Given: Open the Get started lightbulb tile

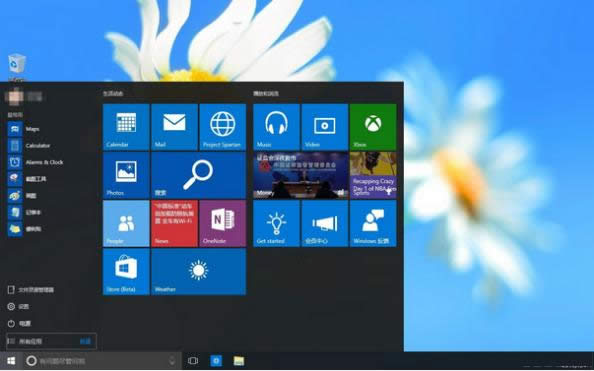Looking at the screenshot, I should click(x=276, y=224).
